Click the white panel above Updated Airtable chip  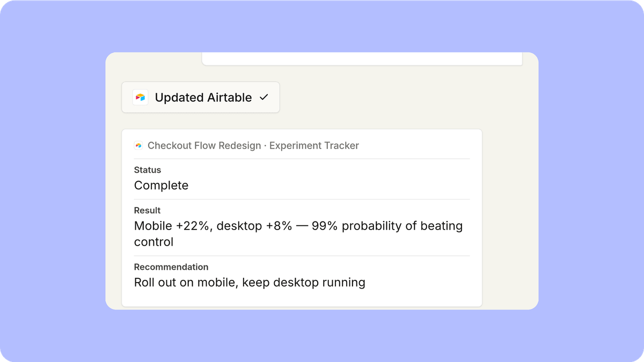click(x=362, y=58)
